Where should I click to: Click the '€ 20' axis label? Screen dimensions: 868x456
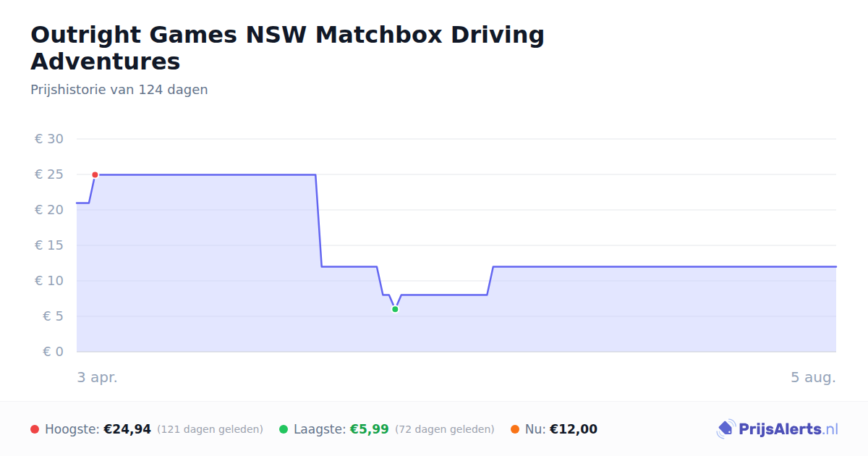[x=49, y=210]
